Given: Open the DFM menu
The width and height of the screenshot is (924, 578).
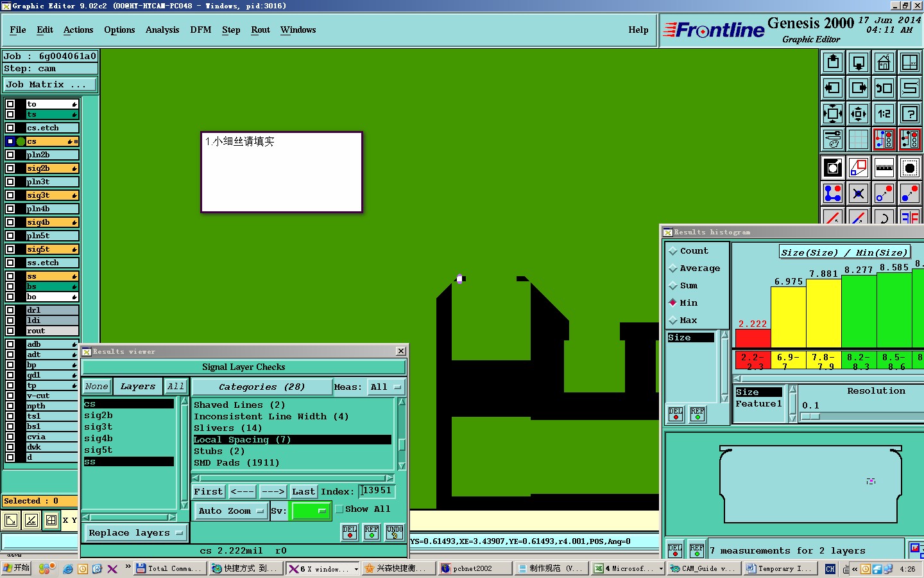Looking at the screenshot, I should (201, 30).
